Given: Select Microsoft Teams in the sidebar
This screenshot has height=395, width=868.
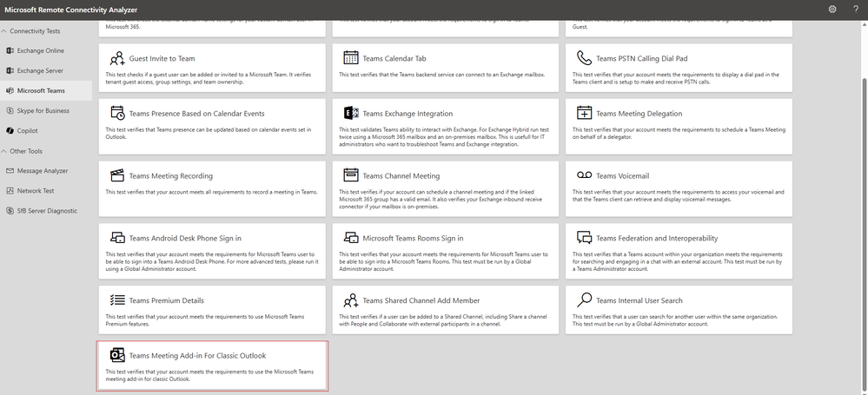Looking at the screenshot, I should coord(46,91).
